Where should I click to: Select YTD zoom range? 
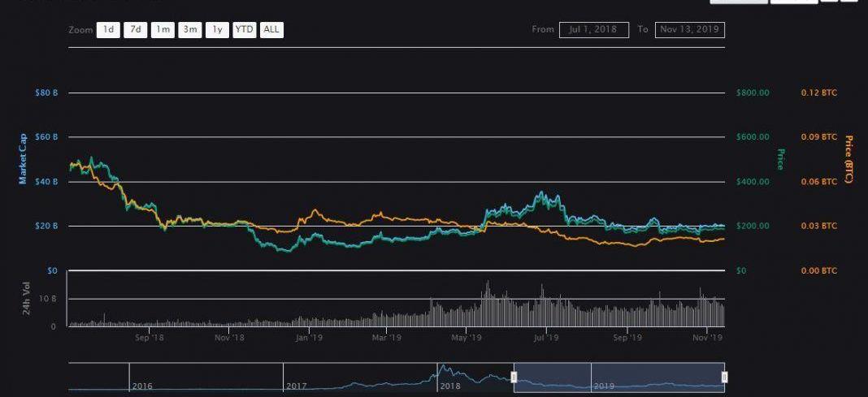[244, 29]
